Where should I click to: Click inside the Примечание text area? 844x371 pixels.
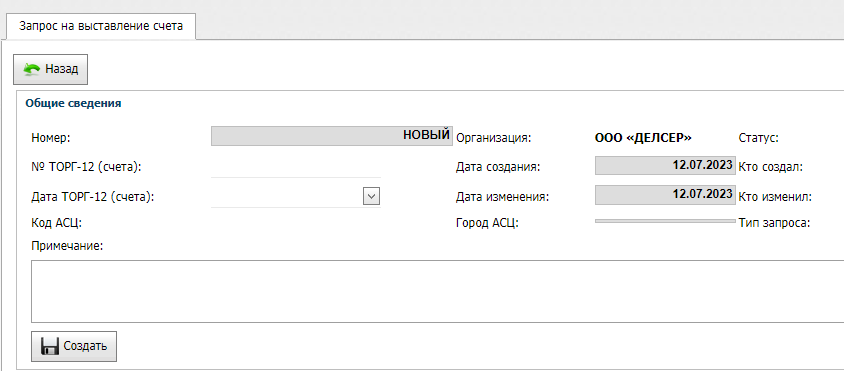[437, 291]
